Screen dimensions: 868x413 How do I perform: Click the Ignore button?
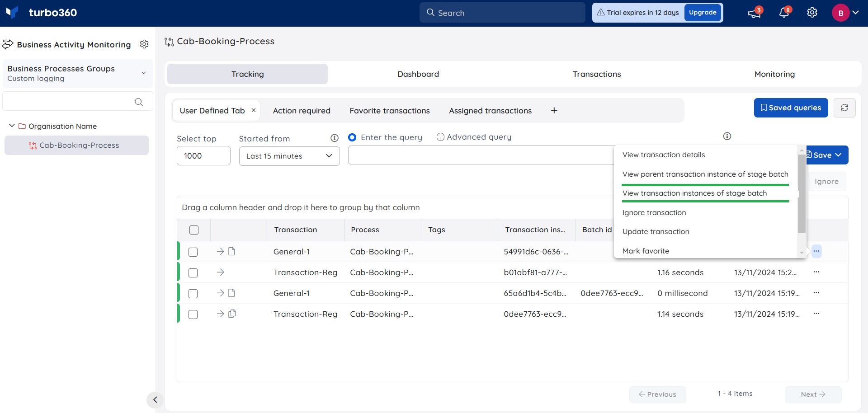coord(826,182)
